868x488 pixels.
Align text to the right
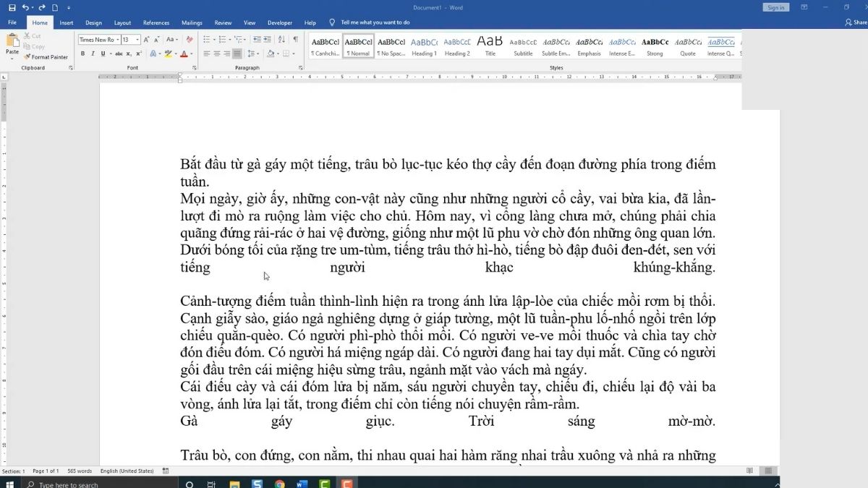click(x=226, y=53)
